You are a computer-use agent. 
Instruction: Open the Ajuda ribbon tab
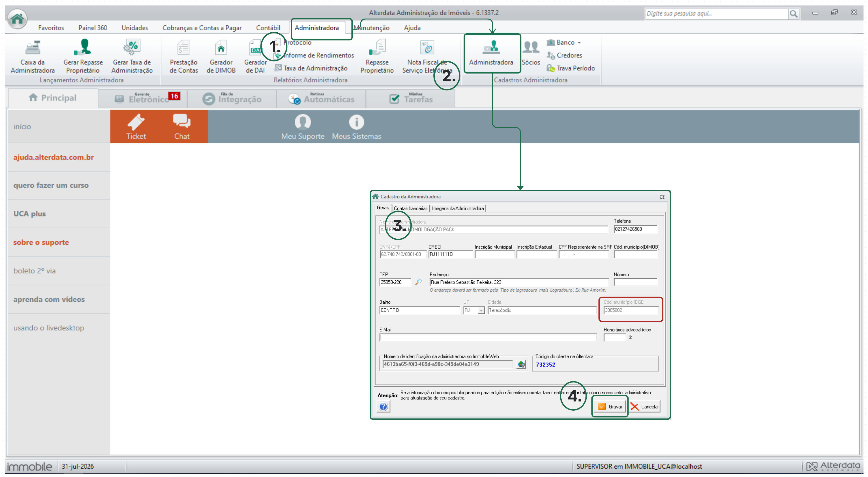pos(412,28)
